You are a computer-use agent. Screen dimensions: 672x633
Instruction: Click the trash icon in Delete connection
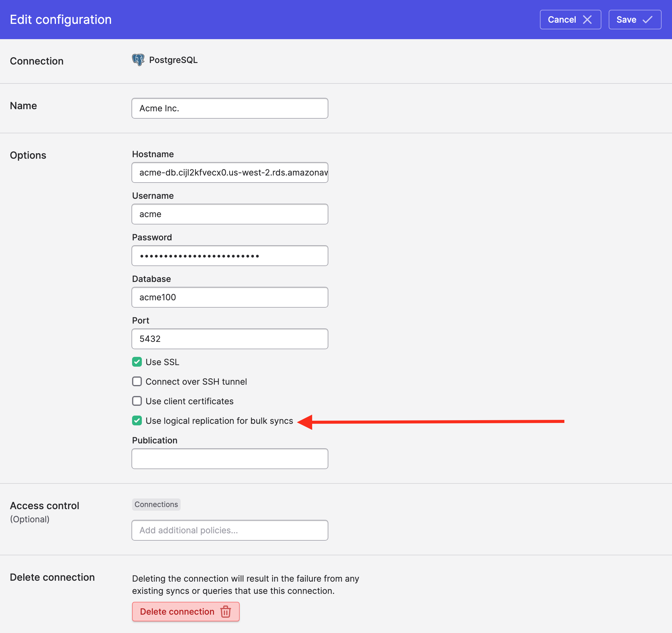pyautogui.click(x=225, y=611)
